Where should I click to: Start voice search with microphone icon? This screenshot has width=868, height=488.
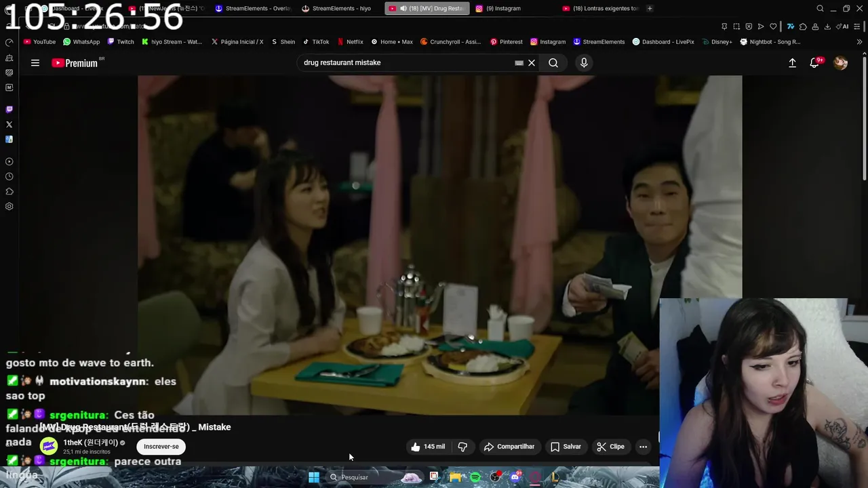coord(584,63)
